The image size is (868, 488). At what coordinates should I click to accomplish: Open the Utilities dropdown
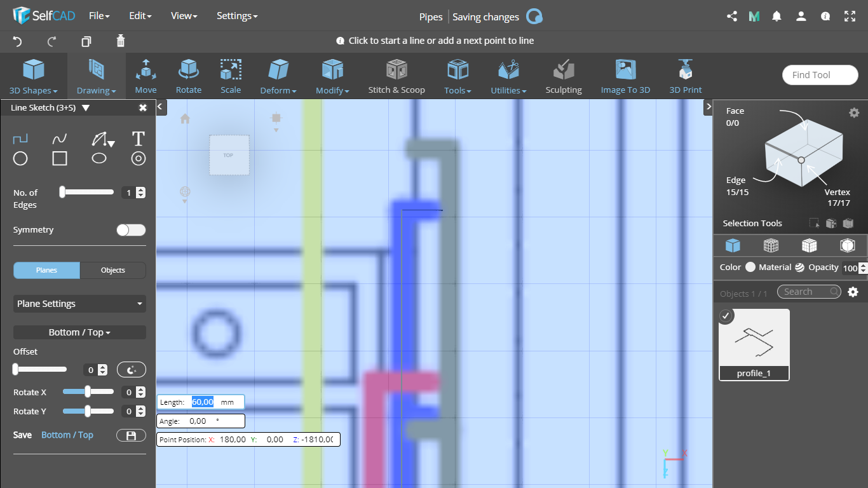pos(508,76)
